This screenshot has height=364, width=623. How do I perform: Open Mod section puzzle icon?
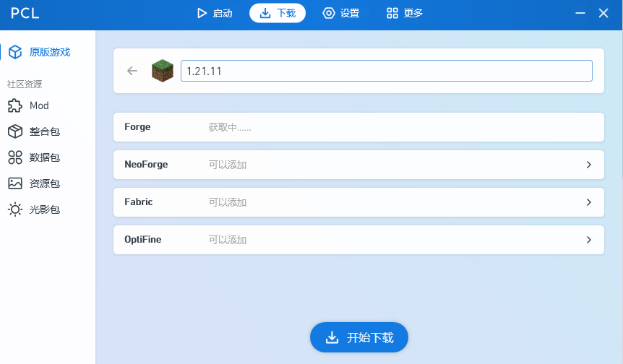(15, 105)
